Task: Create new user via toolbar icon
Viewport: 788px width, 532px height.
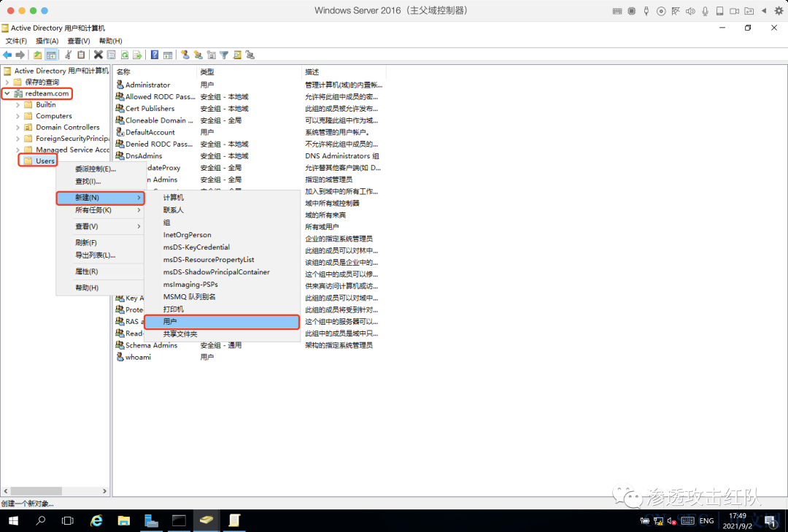Action: pos(185,55)
